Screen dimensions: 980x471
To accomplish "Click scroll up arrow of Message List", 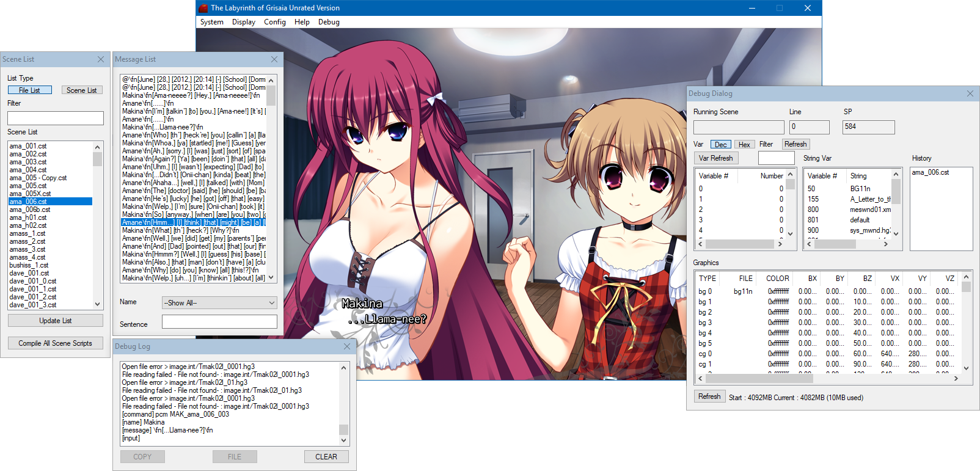I will click(x=271, y=80).
